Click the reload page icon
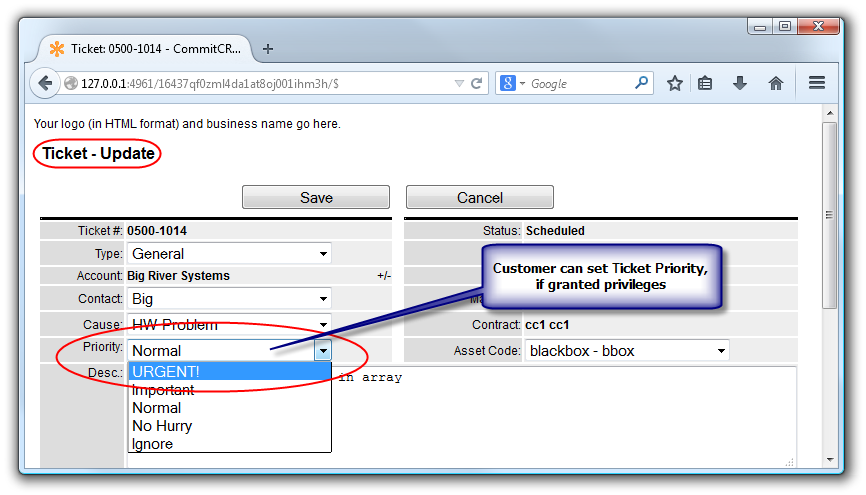 pos(477,84)
